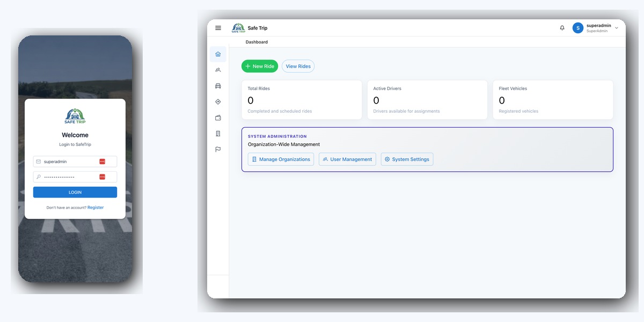Open the hamburger menu in the dashboard header
The height and width of the screenshot is (322, 644).
click(x=218, y=28)
